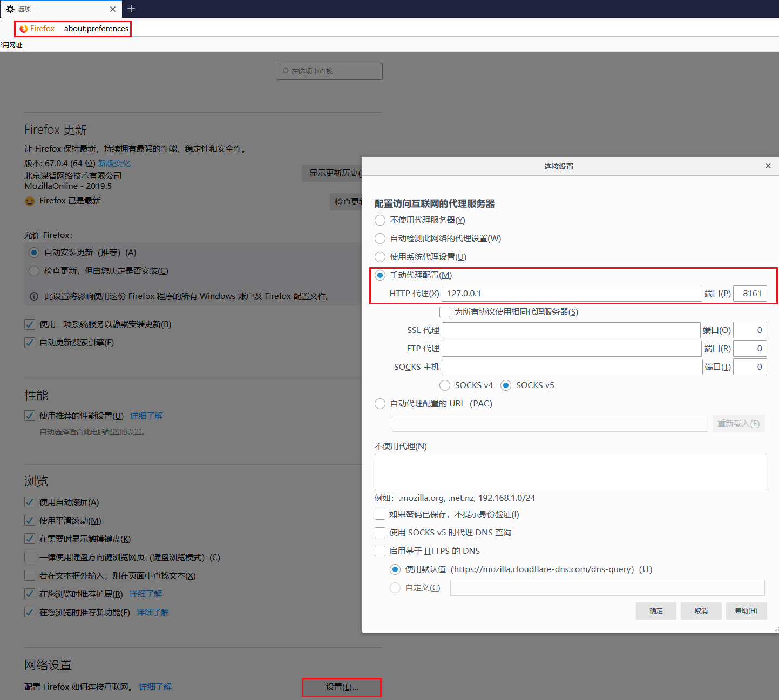Open 详细了解 link next to 性能设置

tap(146, 416)
